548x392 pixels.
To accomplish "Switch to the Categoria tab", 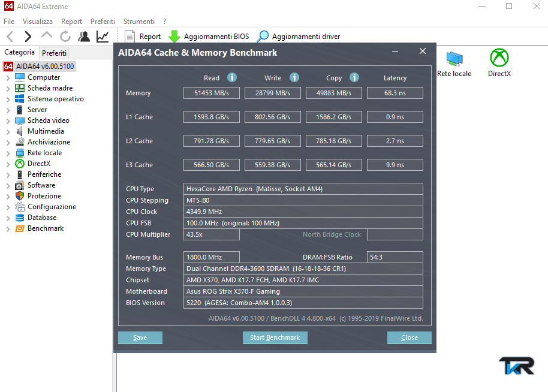I will pyautogui.click(x=20, y=52).
